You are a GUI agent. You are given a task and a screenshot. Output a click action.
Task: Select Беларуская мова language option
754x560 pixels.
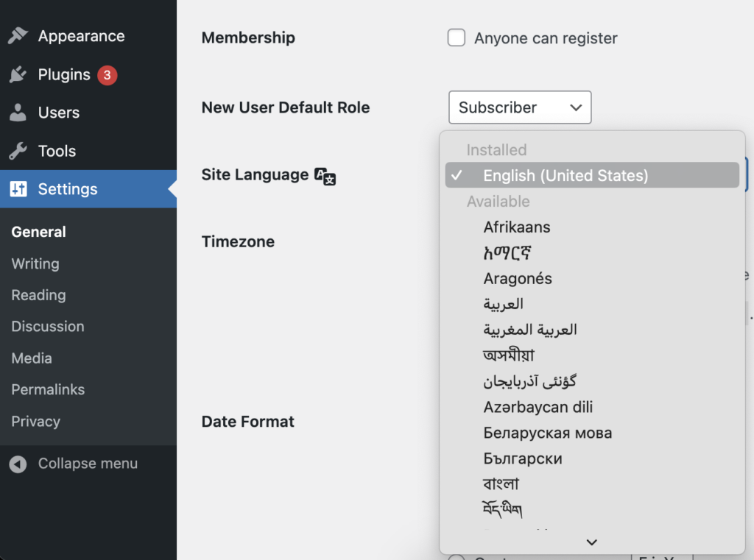pos(547,433)
